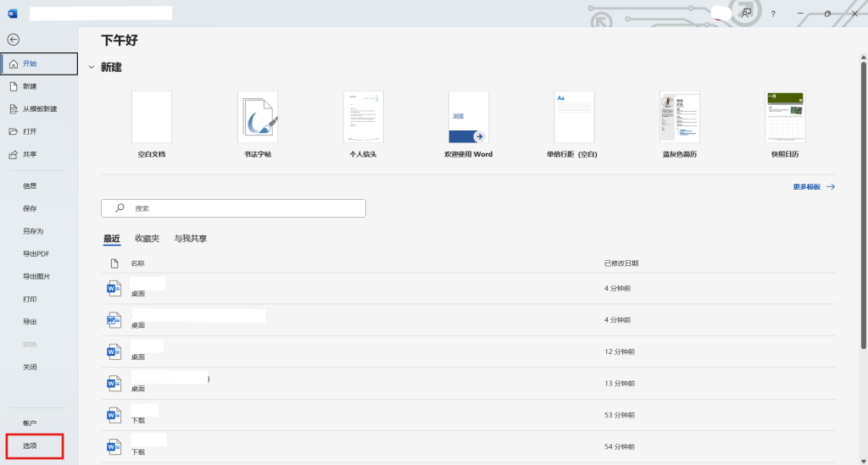Open 更多模板 link

tap(814, 186)
